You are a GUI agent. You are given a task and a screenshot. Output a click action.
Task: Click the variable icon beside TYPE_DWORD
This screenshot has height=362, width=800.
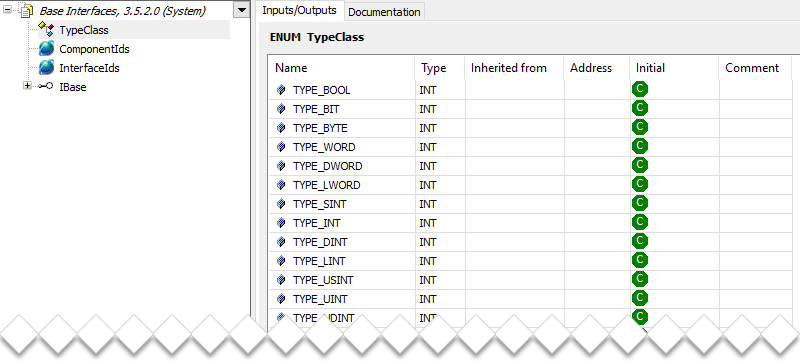click(281, 166)
